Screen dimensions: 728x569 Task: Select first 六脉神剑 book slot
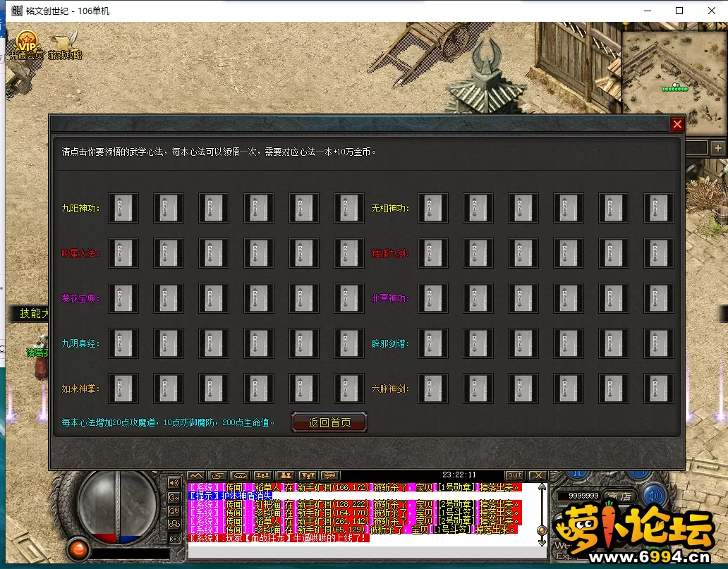(433, 388)
